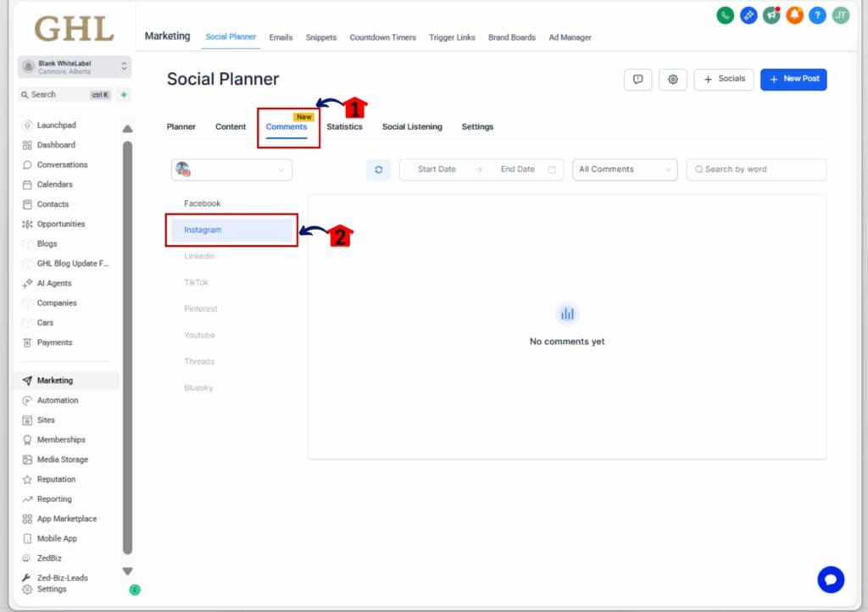Screen dimensions: 868x612
Task: Click the green phone dialer icon
Action: click(725, 15)
